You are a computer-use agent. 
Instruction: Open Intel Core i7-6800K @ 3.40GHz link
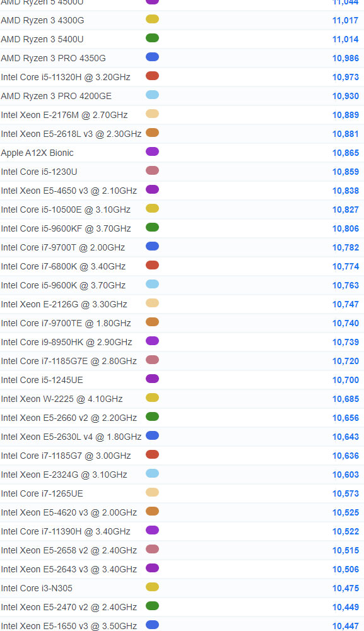click(63, 266)
